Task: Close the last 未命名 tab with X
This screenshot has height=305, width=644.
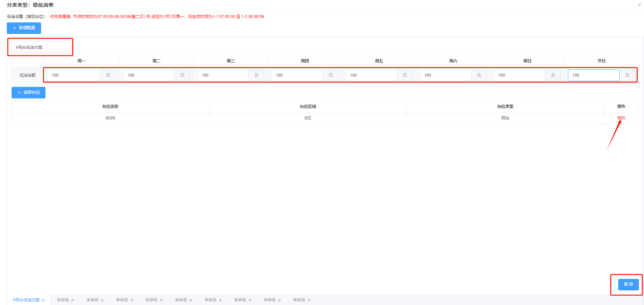Action: click(x=309, y=300)
